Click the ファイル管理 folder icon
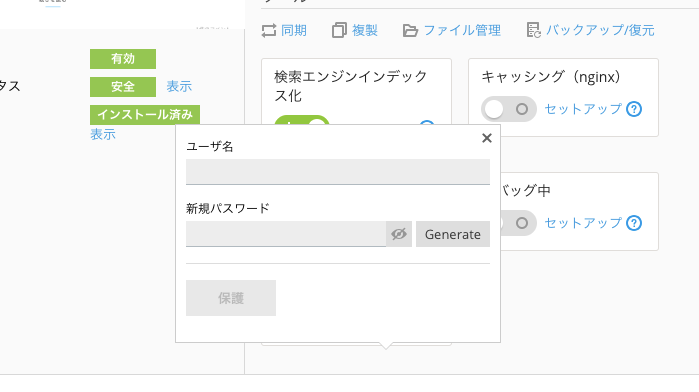Image resolution: width=699 pixels, height=392 pixels. click(x=410, y=30)
